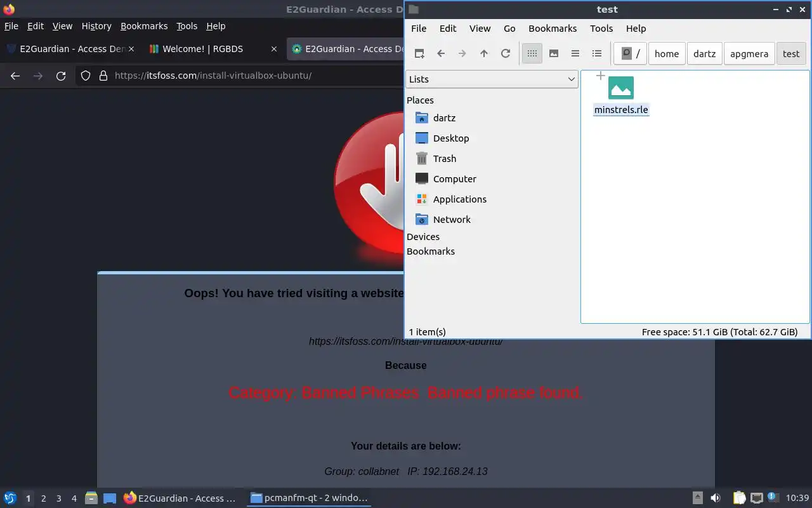This screenshot has width=812, height=508.
Task: Open the start menu launcher icon
Action: (10, 498)
